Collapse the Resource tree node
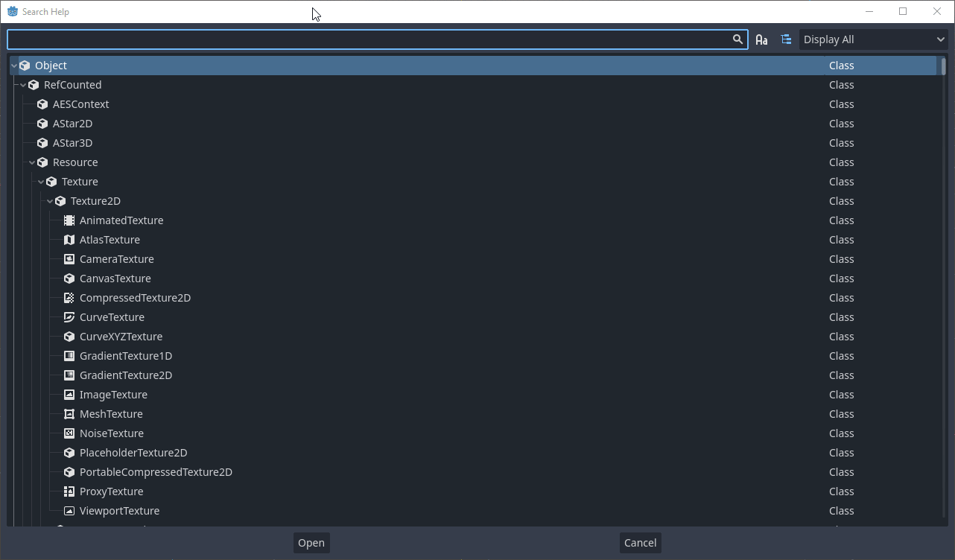The width and height of the screenshot is (955, 560). (x=32, y=162)
